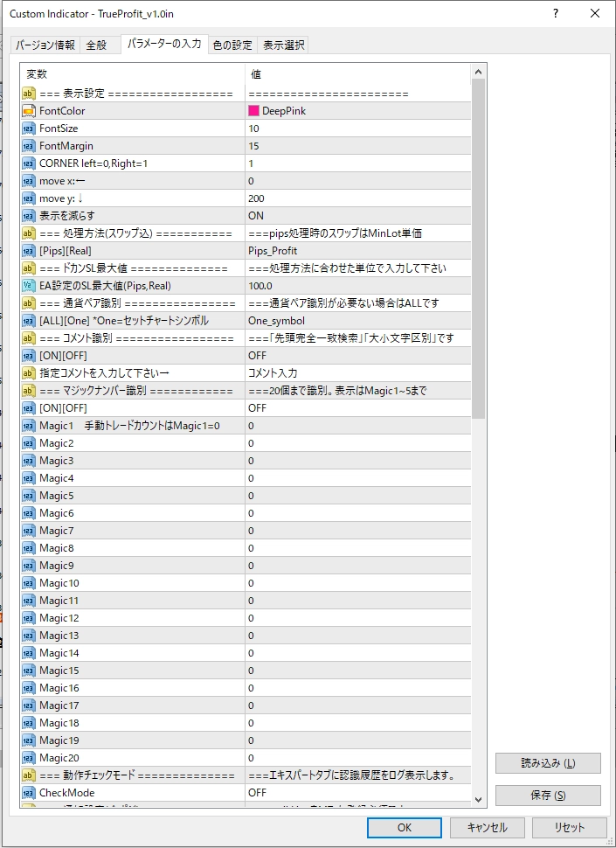Click the 変数 column header
This screenshot has height=848, width=616.
pyautogui.click(x=133, y=74)
